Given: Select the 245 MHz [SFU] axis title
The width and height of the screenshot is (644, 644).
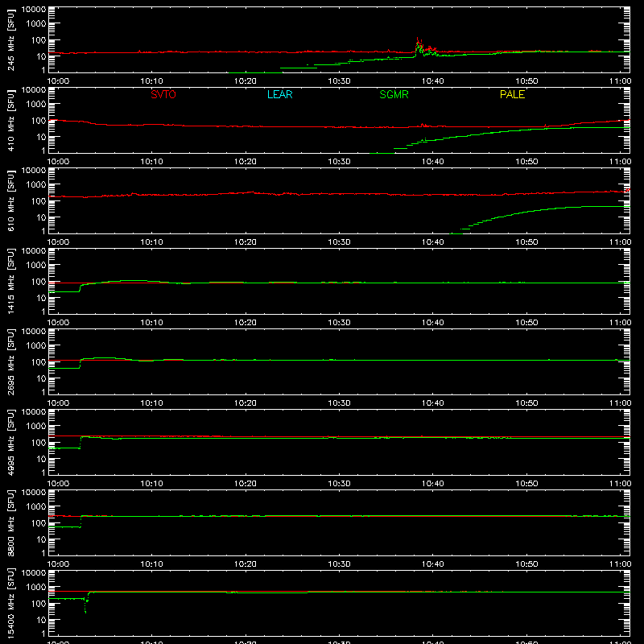Looking at the screenshot, I should point(10,39).
